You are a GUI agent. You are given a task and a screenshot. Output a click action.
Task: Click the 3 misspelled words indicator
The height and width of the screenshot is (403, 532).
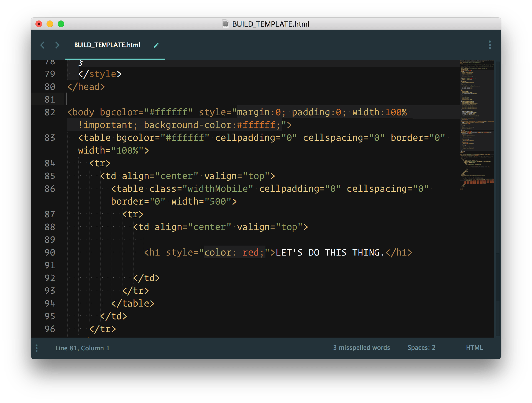tap(361, 348)
